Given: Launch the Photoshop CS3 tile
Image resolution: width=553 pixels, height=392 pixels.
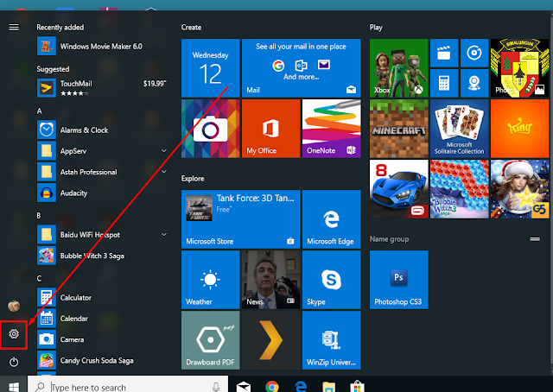Looking at the screenshot, I should tap(399, 280).
